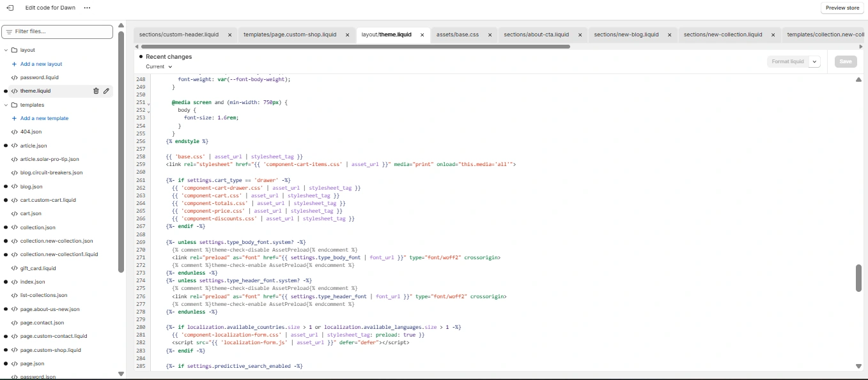Click the horizontal tab bar scrollbar
Viewport: 868px width, 380px height.
click(x=355, y=46)
